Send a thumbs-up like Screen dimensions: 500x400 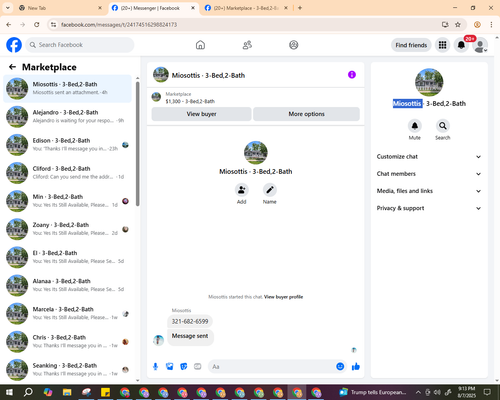[x=356, y=367]
